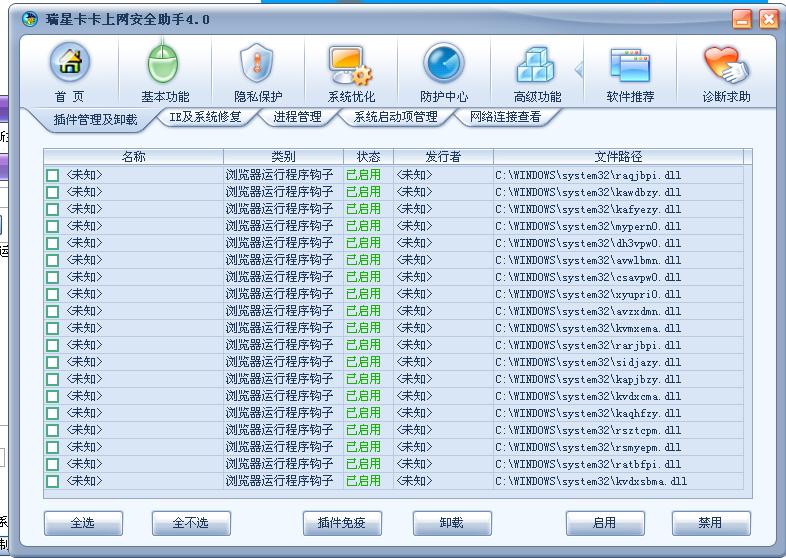
Task: Check the box for raqjbpi.dll row
Action: point(52,175)
